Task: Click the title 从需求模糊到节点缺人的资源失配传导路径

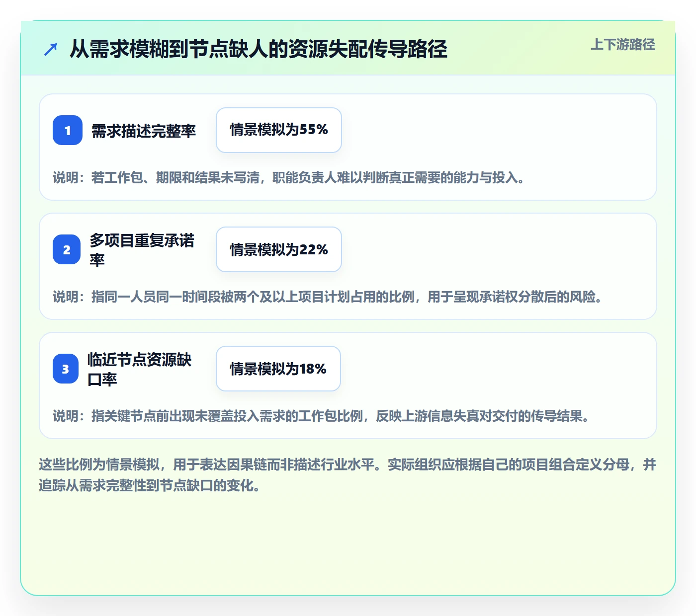Action: [259, 49]
